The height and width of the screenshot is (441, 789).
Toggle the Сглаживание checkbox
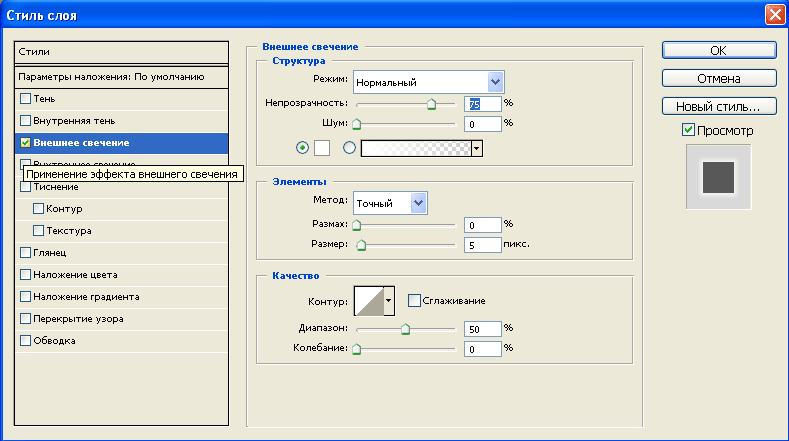coord(414,300)
